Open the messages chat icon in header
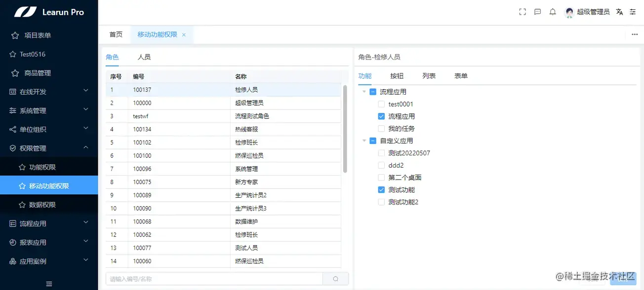Image resolution: width=644 pixels, height=290 pixels. tap(537, 11)
